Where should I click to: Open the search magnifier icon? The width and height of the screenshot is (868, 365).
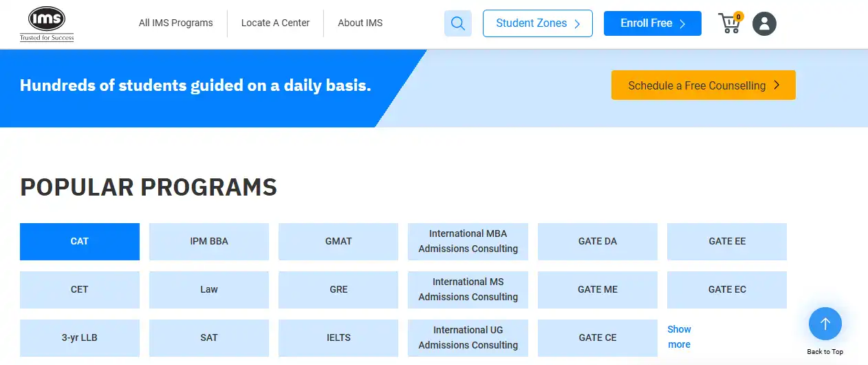pyautogui.click(x=458, y=23)
